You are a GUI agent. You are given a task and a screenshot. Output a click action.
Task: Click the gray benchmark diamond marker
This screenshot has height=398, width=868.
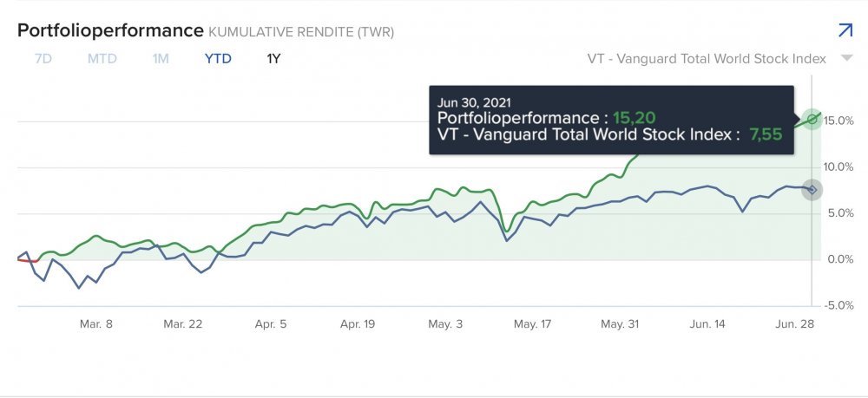tap(812, 190)
